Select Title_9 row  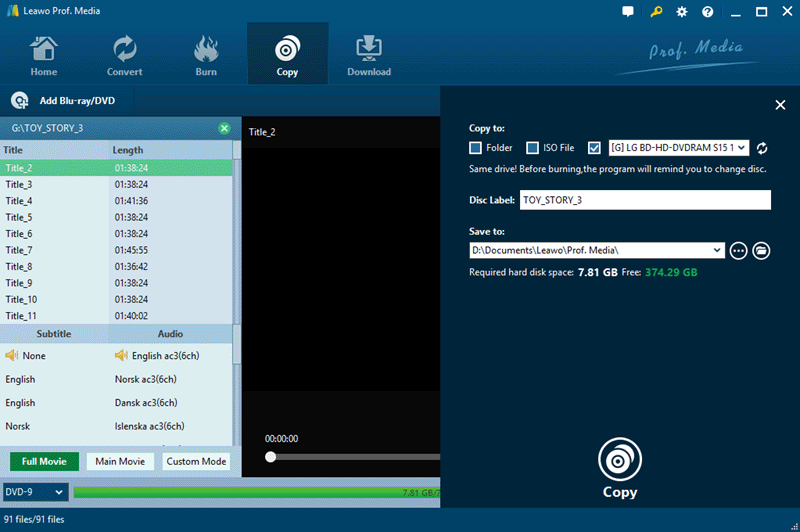coord(116,283)
